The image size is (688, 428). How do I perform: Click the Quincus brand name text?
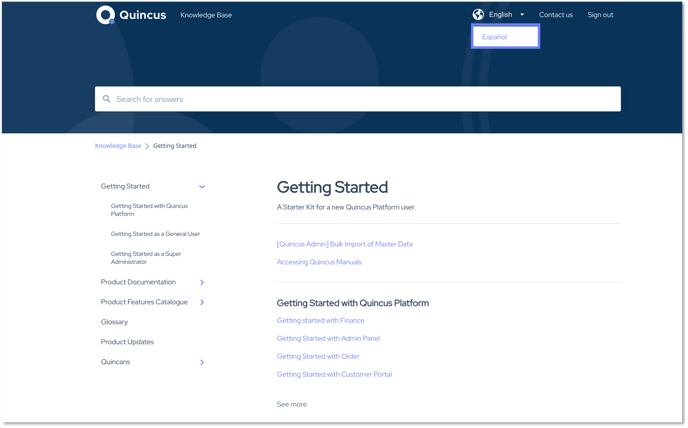click(x=143, y=15)
